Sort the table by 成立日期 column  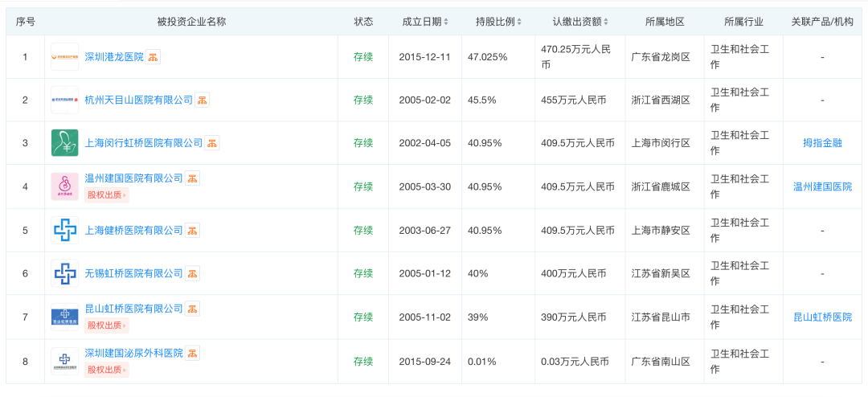(426, 22)
